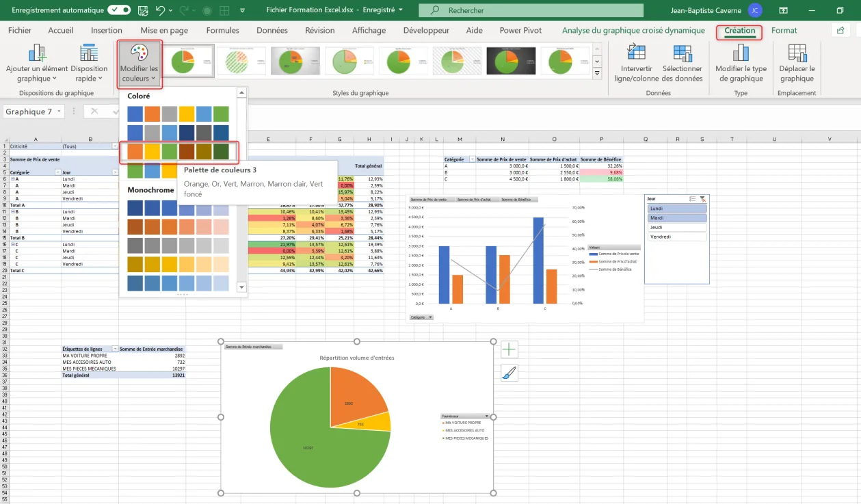This screenshot has width=861, height=504.
Task: Pick the dark green swatch in Palette 3
Action: (x=221, y=151)
